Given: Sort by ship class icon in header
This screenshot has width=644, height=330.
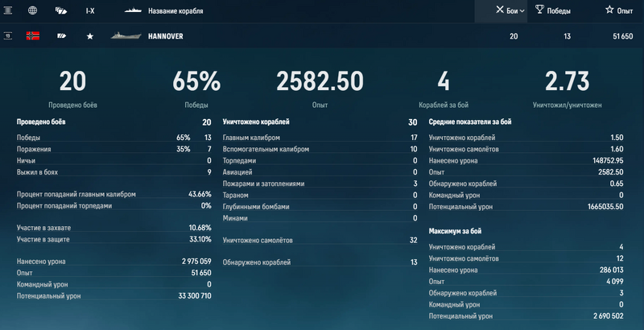Looking at the screenshot, I should pos(60,11).
